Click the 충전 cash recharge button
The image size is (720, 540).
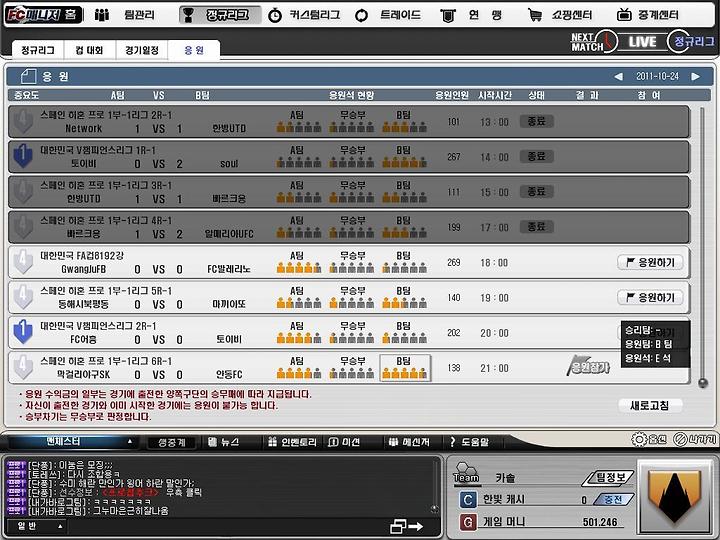[613, 500]
